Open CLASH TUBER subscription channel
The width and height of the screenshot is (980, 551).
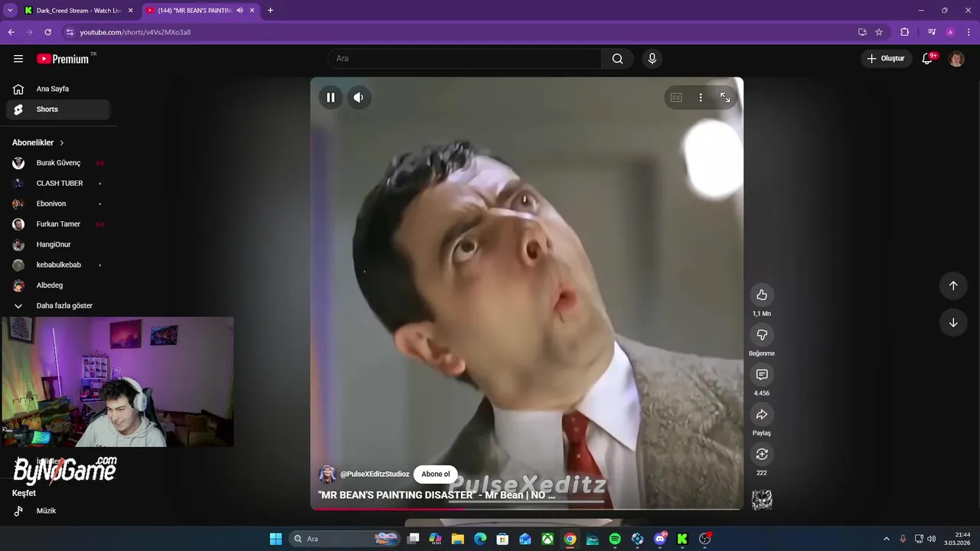tap(58, 184)
